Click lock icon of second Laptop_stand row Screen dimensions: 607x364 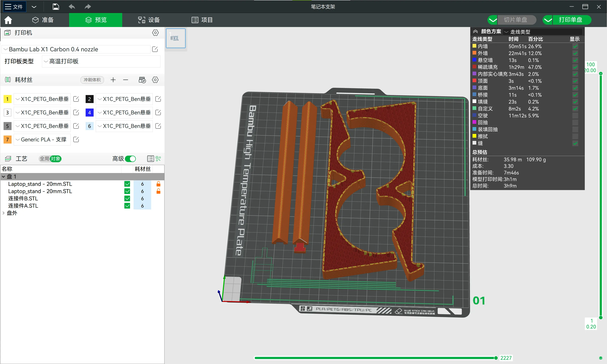(158, 191)
